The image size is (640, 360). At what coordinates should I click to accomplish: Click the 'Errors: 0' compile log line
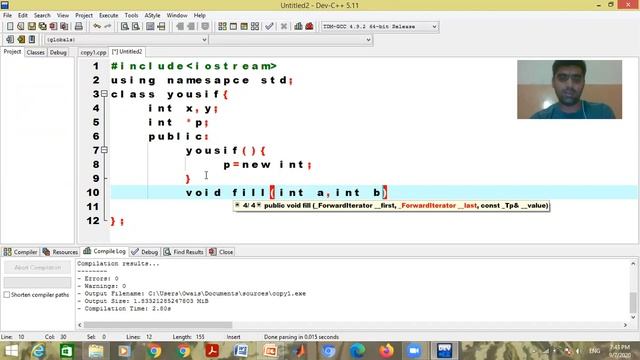coord(98,278)
